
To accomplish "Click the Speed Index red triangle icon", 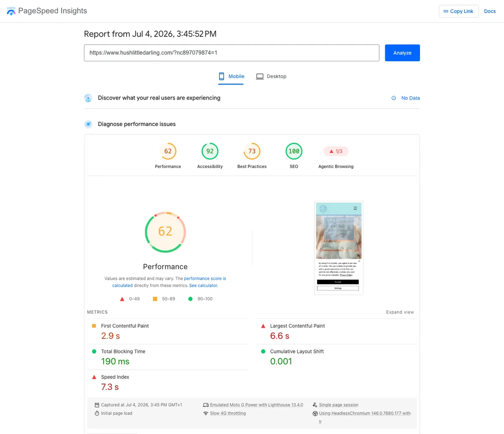I will pos(94,377).
